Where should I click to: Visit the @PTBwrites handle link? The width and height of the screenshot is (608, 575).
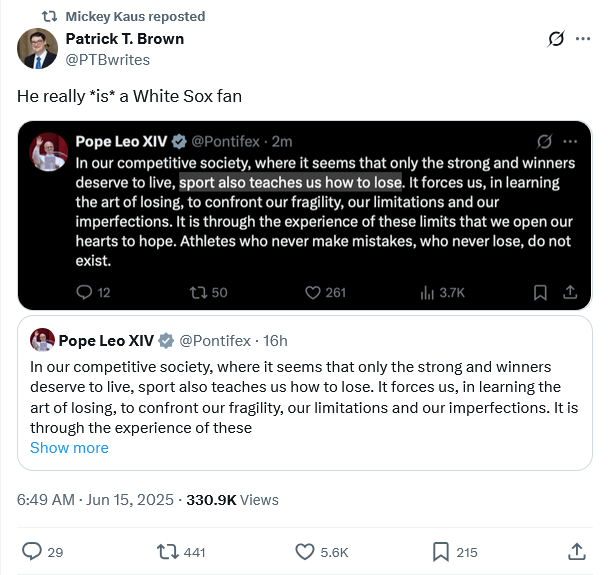click(107, 59)
